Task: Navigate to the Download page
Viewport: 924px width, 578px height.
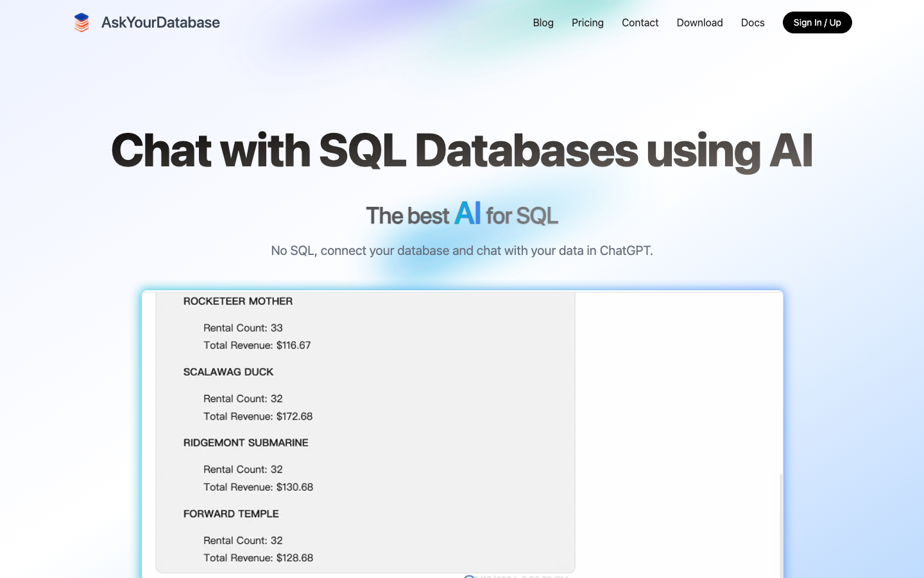Action: click(699, 22)
